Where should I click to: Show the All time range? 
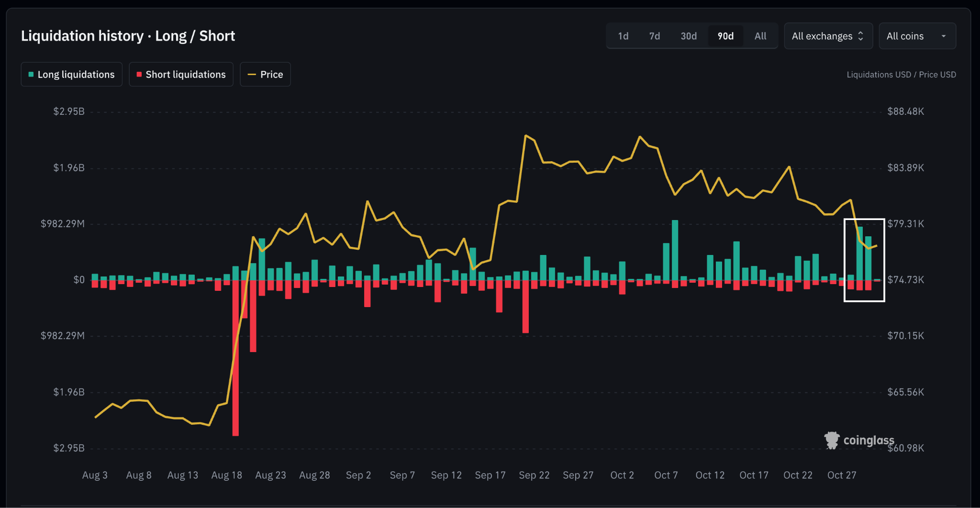[x=760, y=36]
